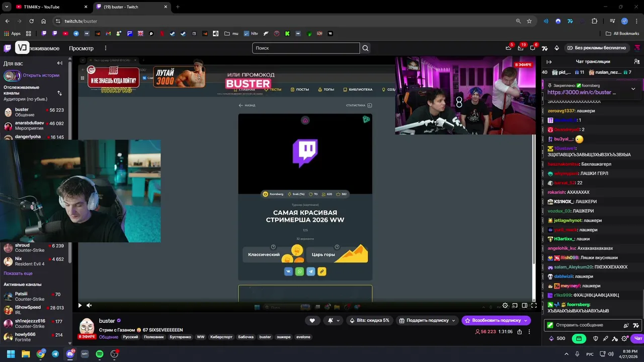The image size is (644, 362).
Task: Open Bits: скидка 5% button
Action: [x=369, y=320]
